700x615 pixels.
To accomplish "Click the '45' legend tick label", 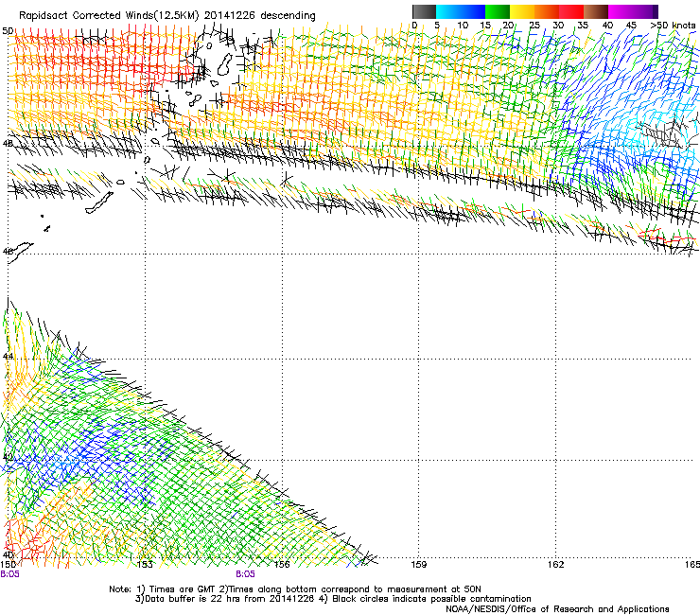I will [631, 26].
